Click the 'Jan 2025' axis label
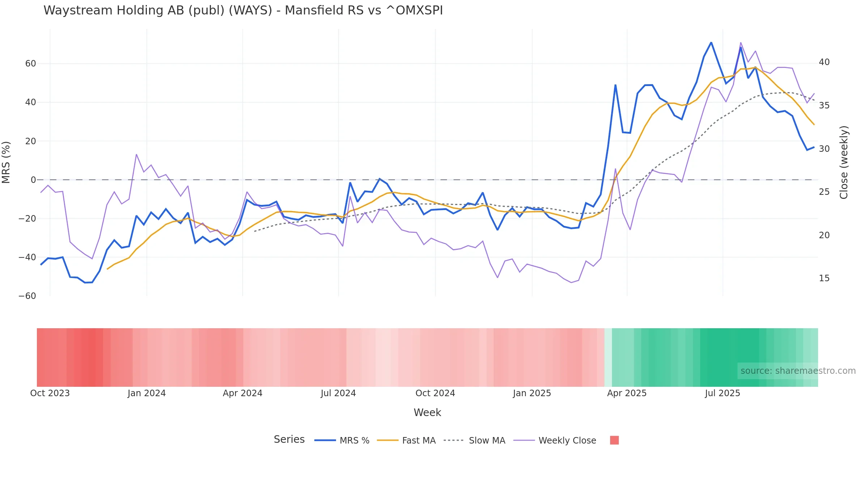The height and width of the screenshot is (488, 868). pos(532,393)
